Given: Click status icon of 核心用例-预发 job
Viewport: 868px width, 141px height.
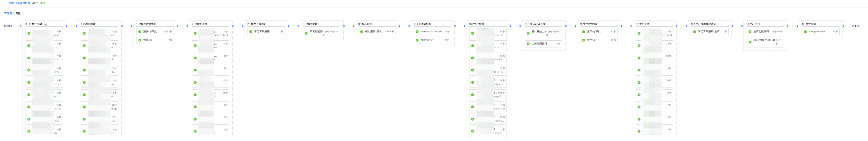Looking at the screenshot, I should pyautogui.click(x=361, y=32).
